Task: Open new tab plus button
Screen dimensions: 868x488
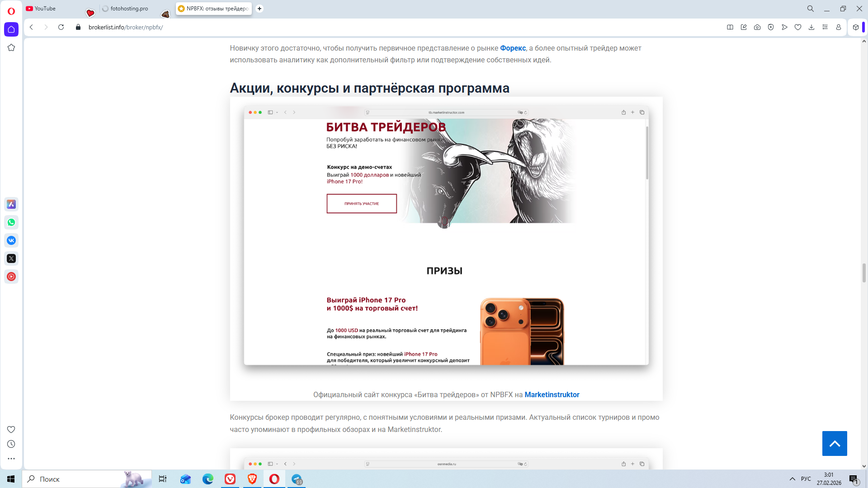Action: (x=259, y=9)
